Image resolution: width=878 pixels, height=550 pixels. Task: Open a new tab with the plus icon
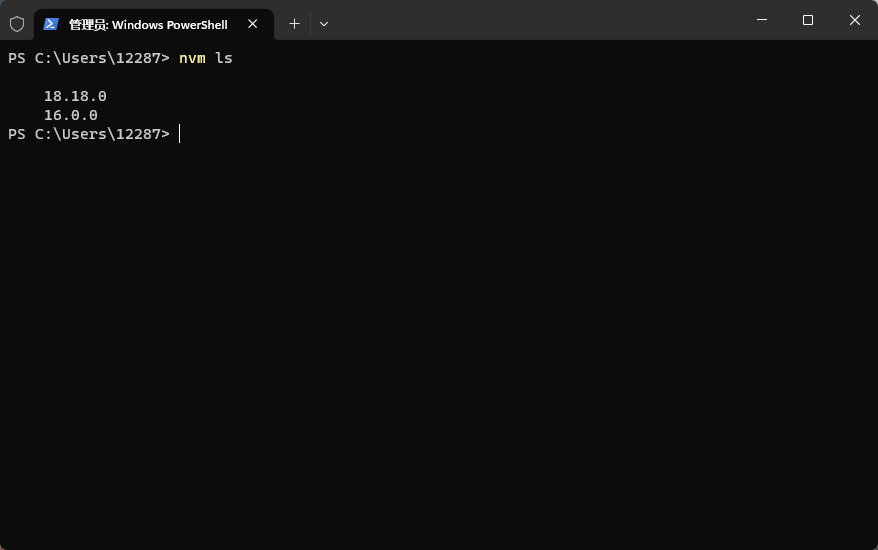tap(295, 24)
